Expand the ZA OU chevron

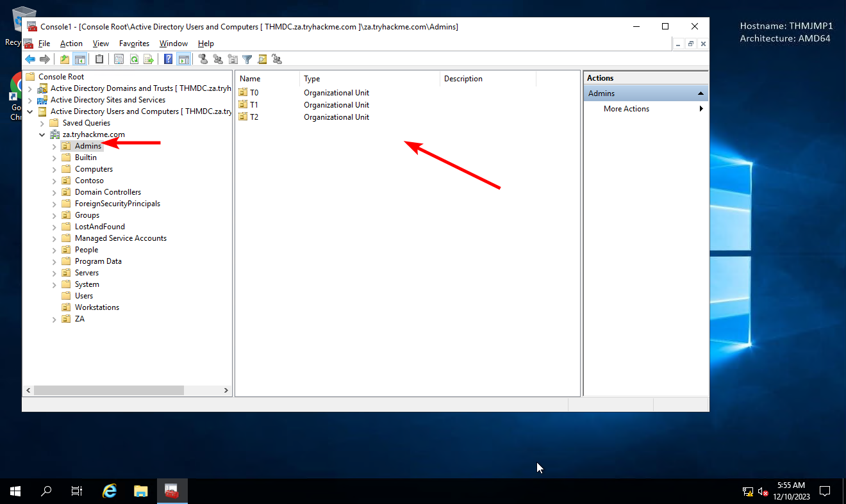click(x=54, y=319)
